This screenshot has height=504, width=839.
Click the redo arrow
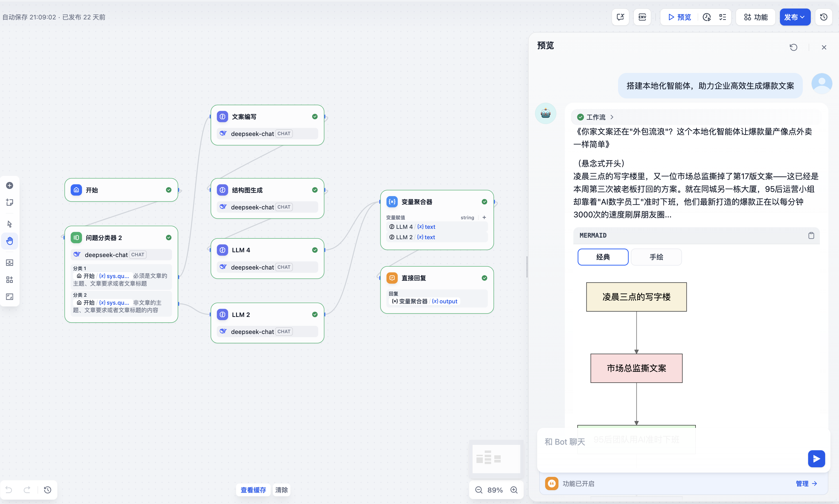(x=27, y=490)
